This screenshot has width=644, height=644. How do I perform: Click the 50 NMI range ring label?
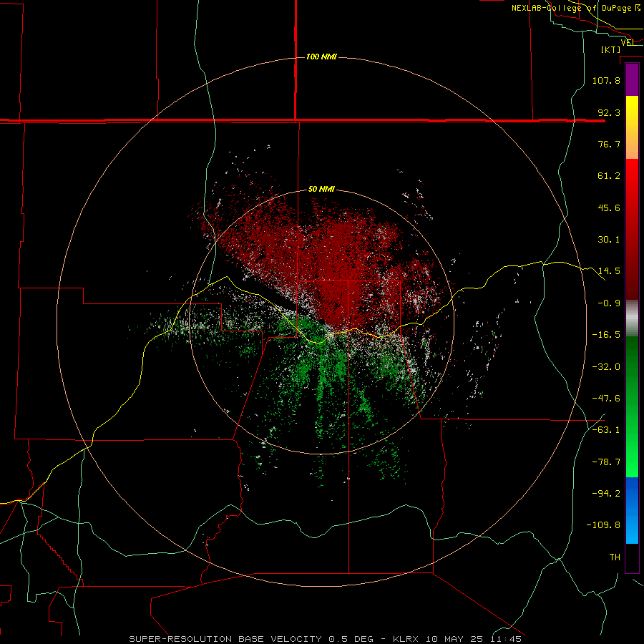point(321,189)
